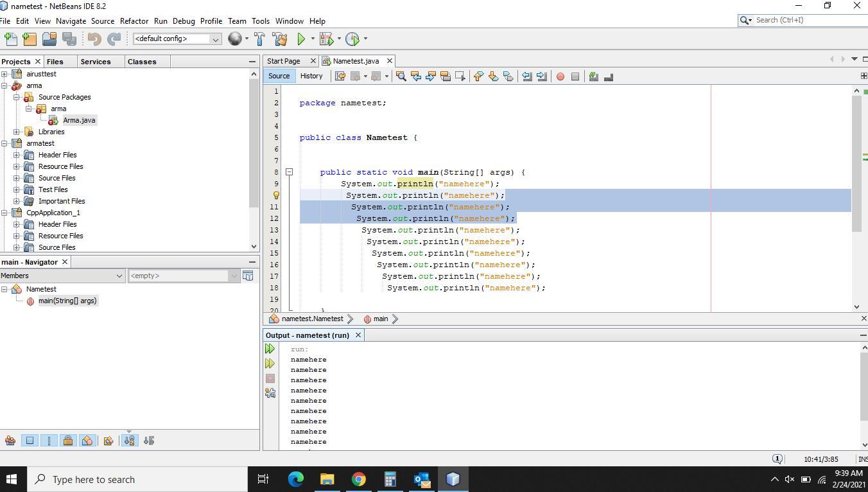Open the Members dropdown in Navigator
This screenshot has width=868, height=492.
[x=62, y=276]
